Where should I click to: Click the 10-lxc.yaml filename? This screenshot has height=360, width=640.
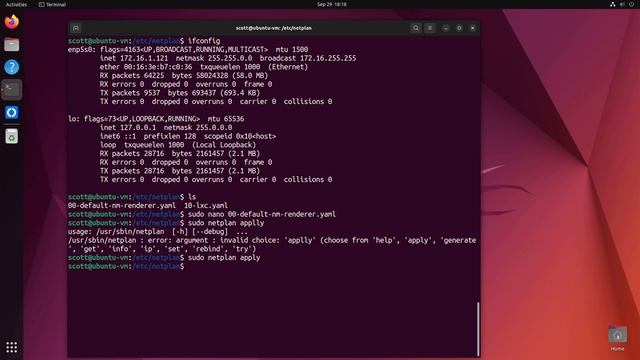click(206, 205)
